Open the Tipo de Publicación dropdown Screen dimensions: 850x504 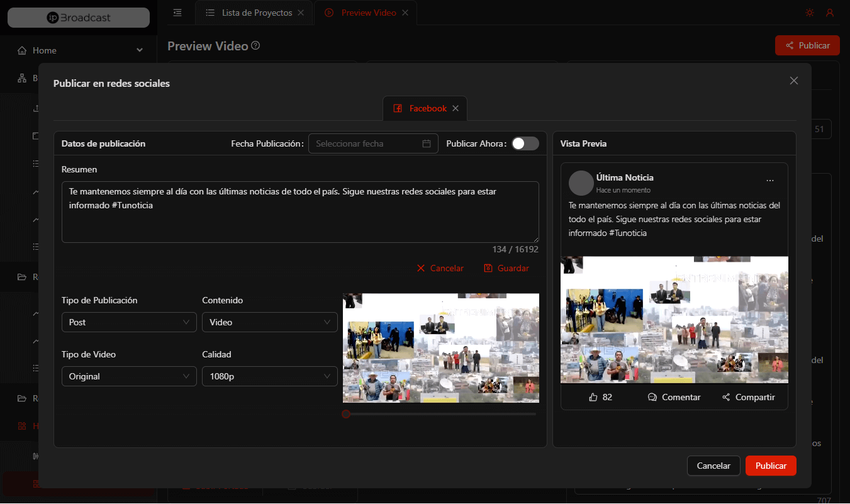point(128,322)
